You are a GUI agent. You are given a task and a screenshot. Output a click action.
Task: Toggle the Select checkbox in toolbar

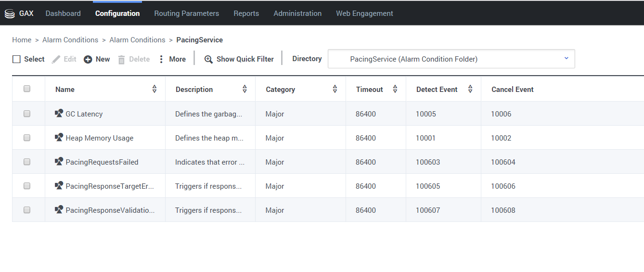[x=17, y=59]
